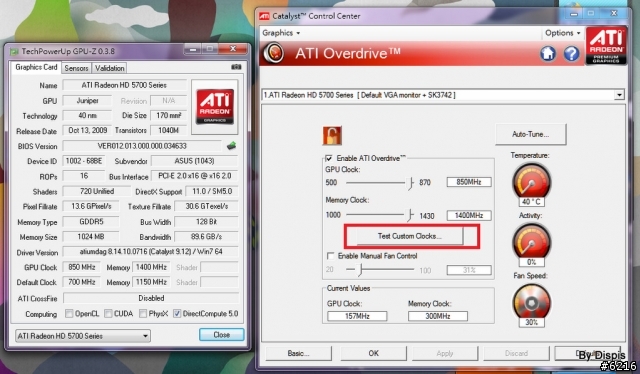Click the 40 °C temperature readout
This screenshot has width=640, height=374.
531,202
